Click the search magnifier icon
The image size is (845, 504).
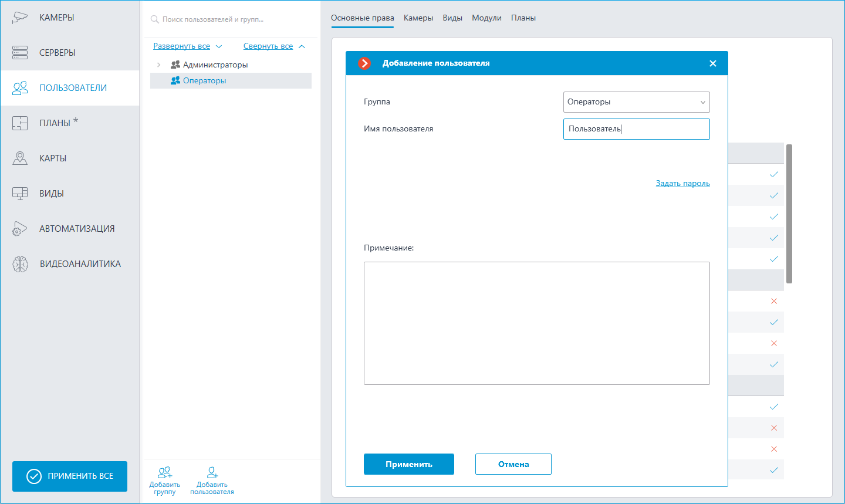click(155, 19)
